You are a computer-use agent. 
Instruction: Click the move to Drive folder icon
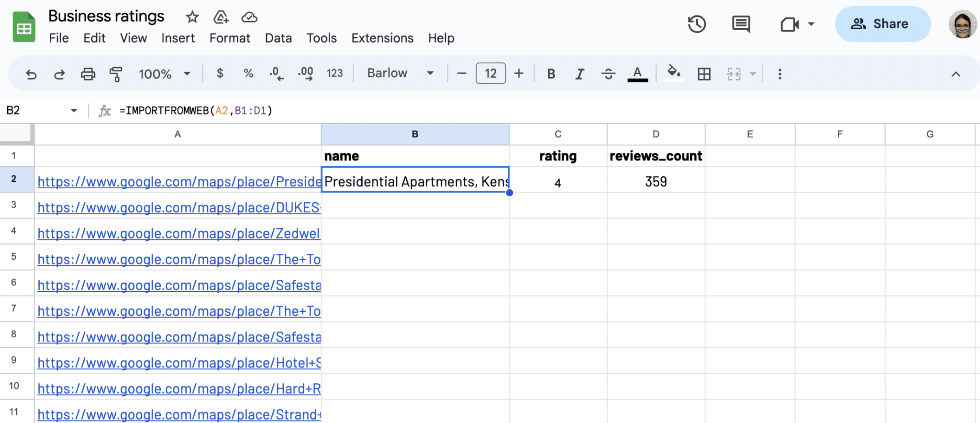click(x=221, y=17)
